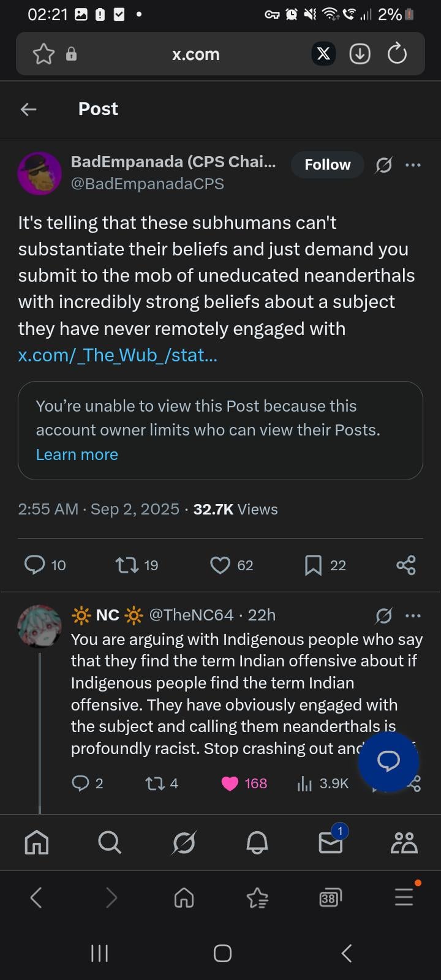Like the BadEmpanada post
Viewport: 441px width, 980px height.
pyautogui.click(x=220, y=565)
